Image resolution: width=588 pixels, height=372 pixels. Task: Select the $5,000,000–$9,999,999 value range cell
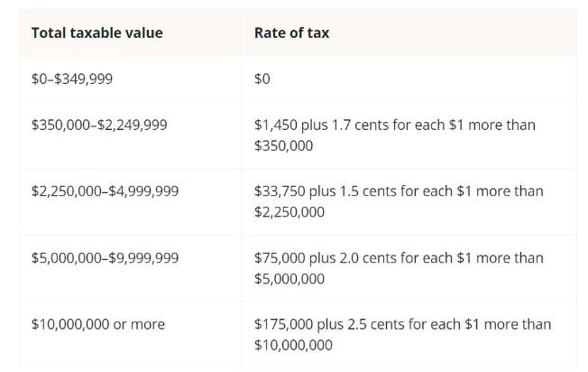point(105,258)
